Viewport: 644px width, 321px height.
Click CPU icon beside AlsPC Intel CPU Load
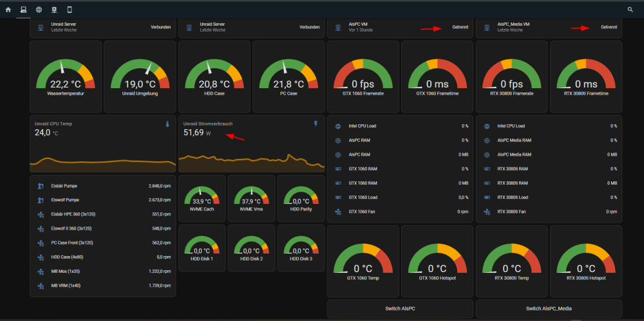click(x=338, y=126)
